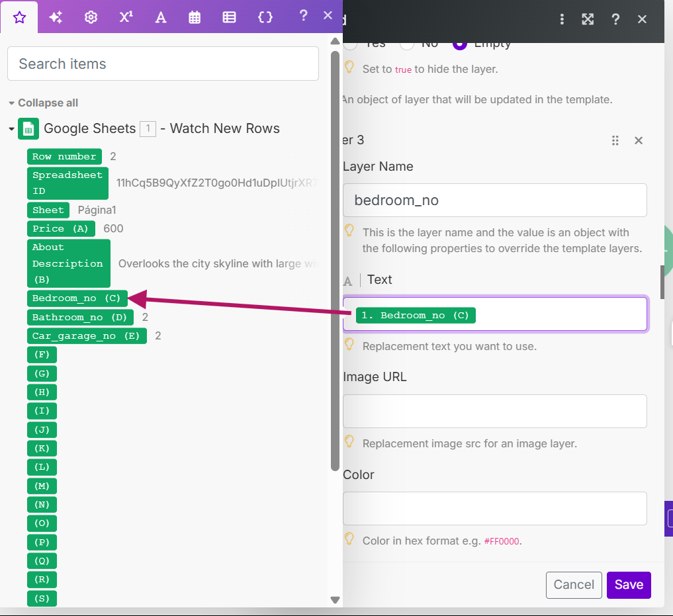Click Collapse all
This screenshot has height=616, width=673.
[48, 103]
